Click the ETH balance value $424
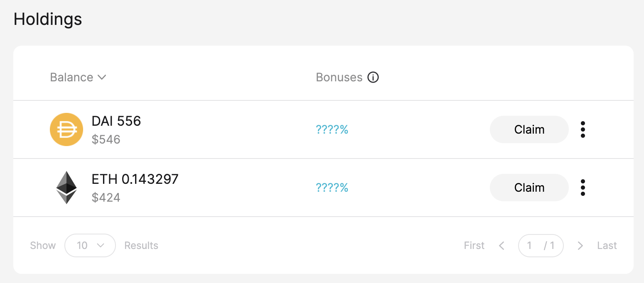This screenshot has width=644, height=283. (106, 197)
